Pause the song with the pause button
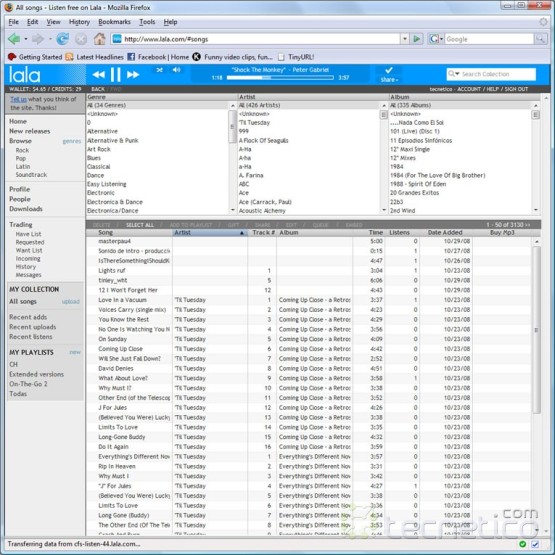 click(x=115, y=75)
